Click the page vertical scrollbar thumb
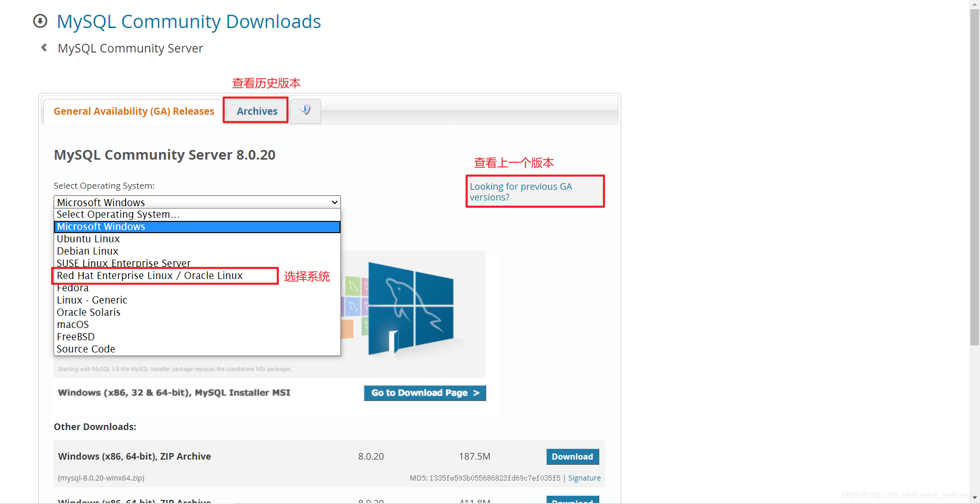The width and height of the screenshot is (980, 504). point(974,177)
